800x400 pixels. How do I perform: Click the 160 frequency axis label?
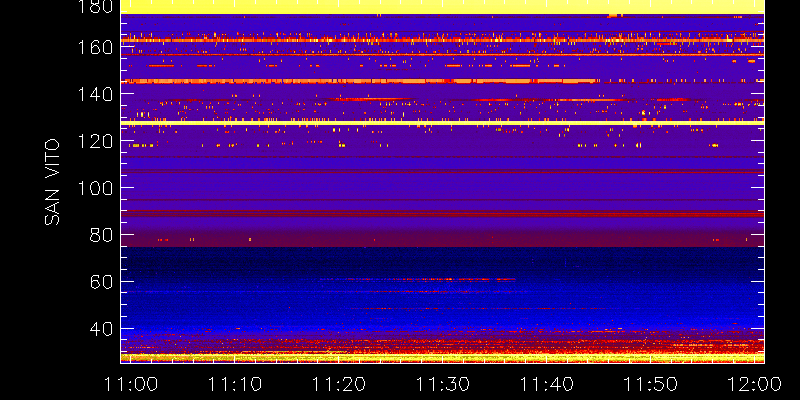[x=94, y=47]
